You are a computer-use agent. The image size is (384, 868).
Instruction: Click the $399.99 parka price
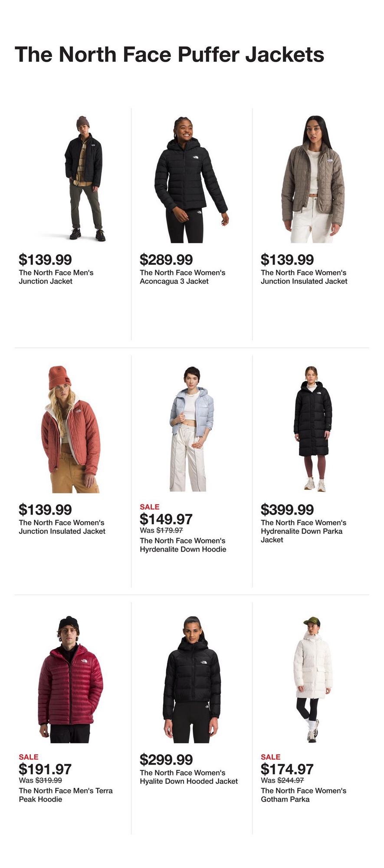coord(287,510)
